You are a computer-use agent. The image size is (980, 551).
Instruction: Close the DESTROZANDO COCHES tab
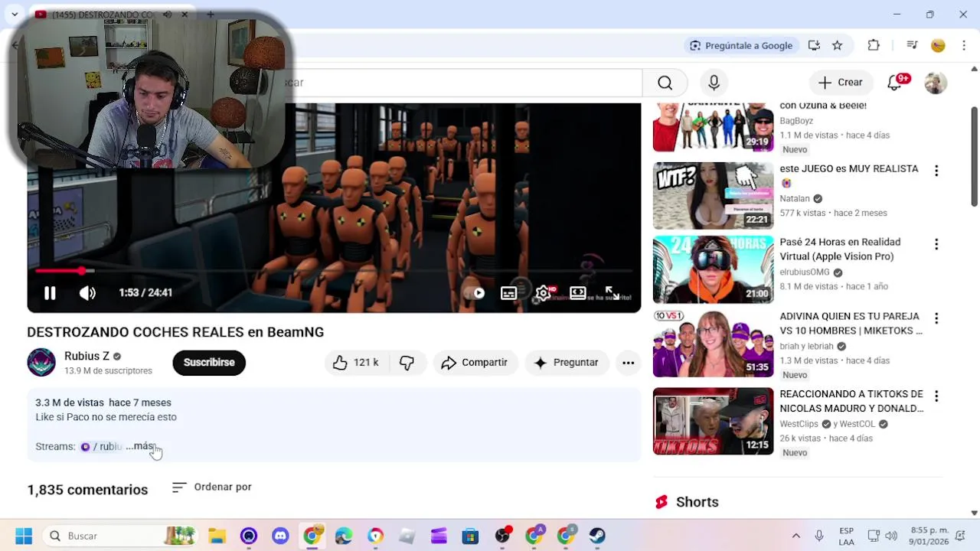(x=185, y=14)
